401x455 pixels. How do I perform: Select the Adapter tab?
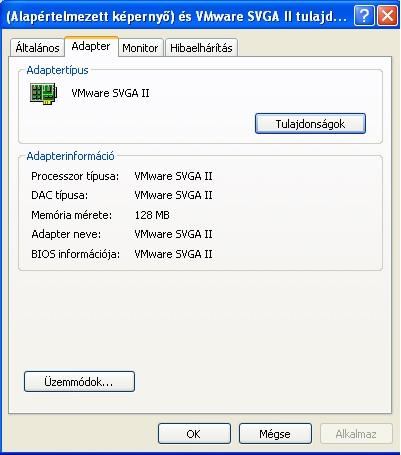91,46
